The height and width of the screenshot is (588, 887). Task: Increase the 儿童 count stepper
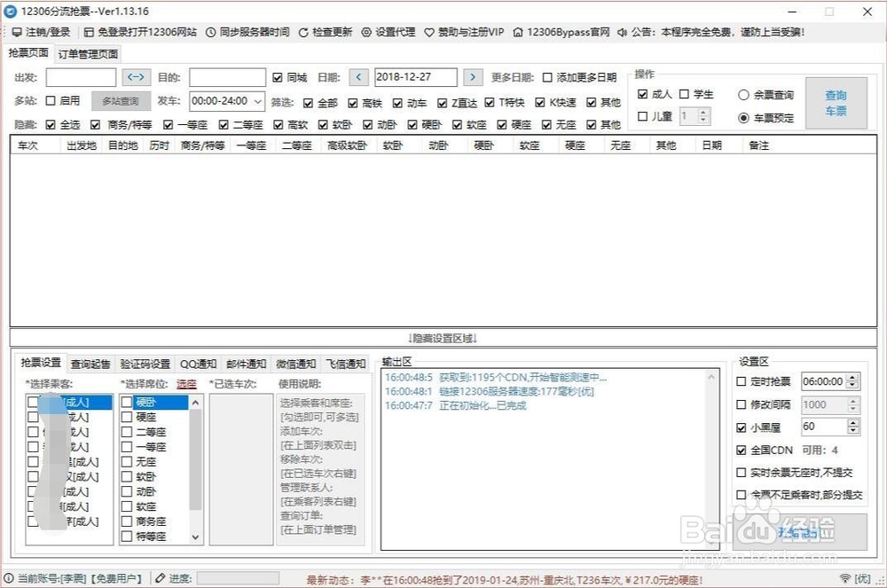[703, 113]
